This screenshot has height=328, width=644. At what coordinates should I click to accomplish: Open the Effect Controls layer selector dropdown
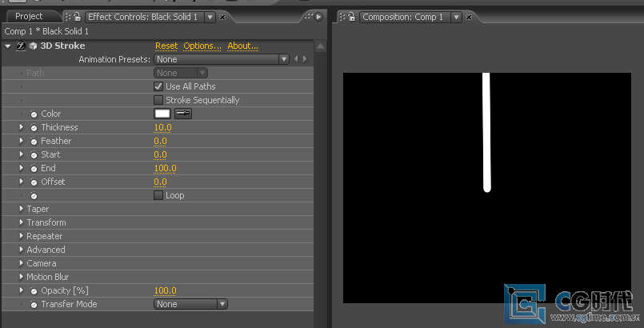[x=210, y=18]
